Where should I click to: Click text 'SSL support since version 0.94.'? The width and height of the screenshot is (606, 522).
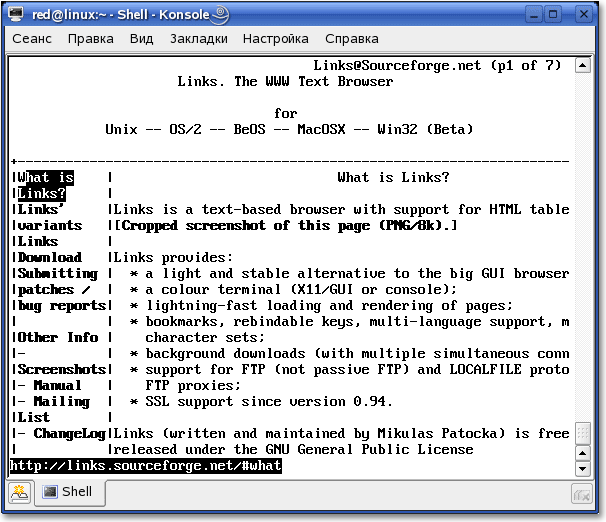click(269, 401)
